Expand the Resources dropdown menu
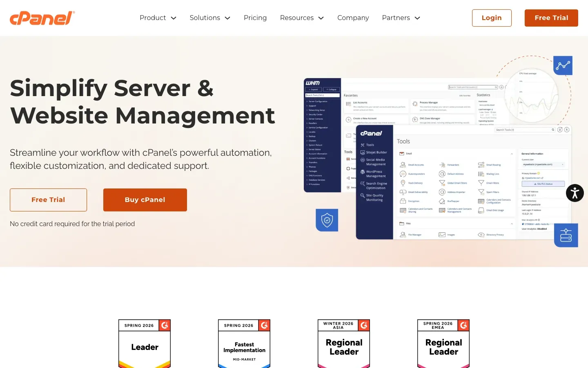 point(302,18)
